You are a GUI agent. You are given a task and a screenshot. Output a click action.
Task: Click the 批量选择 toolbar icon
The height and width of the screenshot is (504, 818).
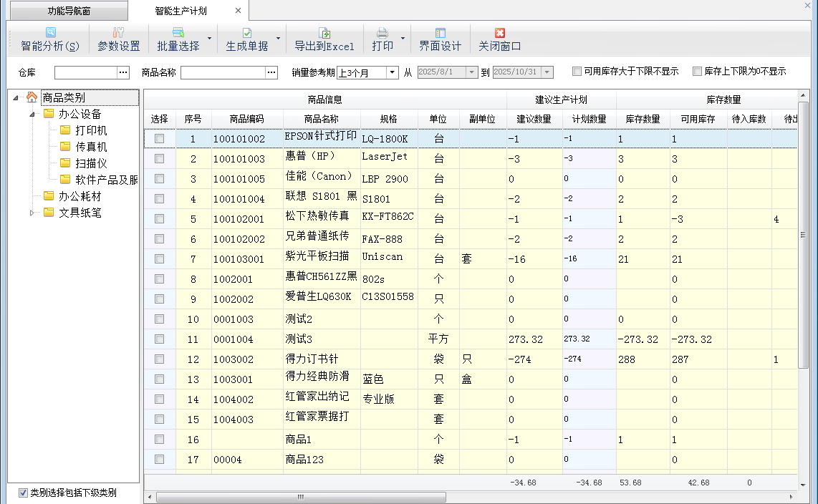178,33
